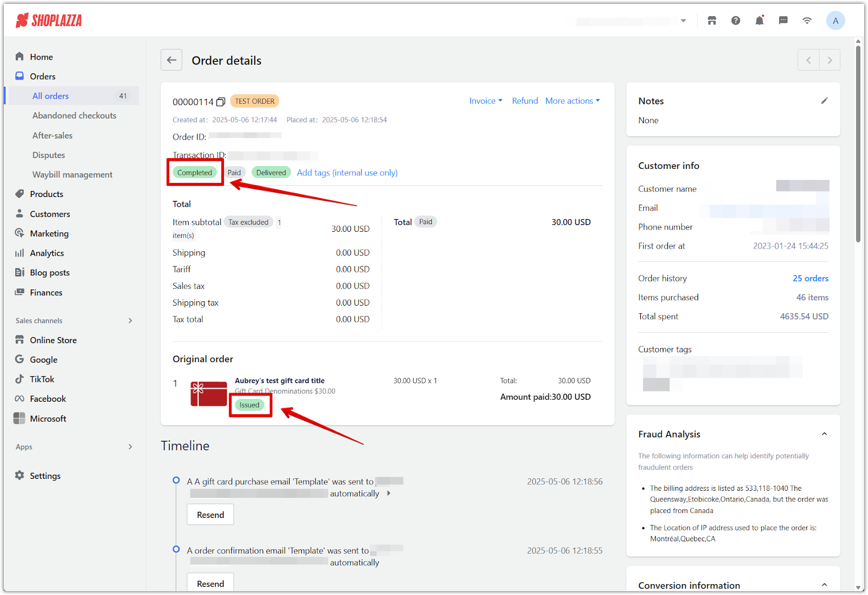Go back with the arrow button
Screen dimensions: 868x595
point(171,60)
